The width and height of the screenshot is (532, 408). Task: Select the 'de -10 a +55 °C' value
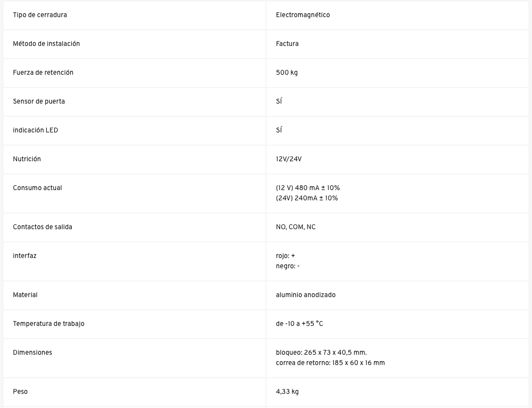pos(299,324)
